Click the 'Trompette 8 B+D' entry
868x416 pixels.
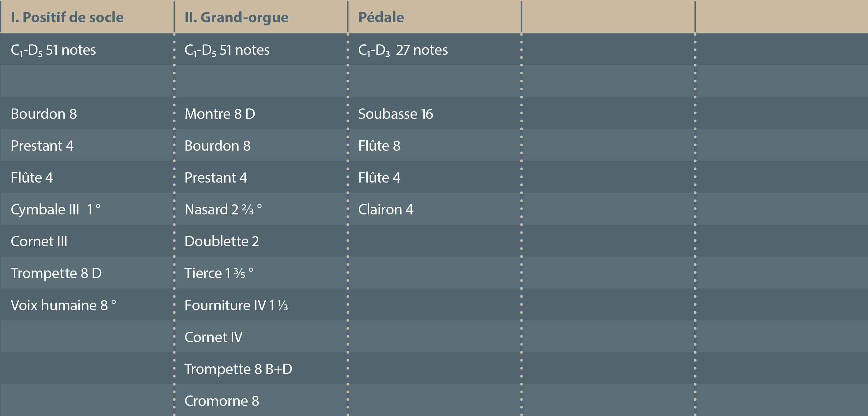(238, 369)
